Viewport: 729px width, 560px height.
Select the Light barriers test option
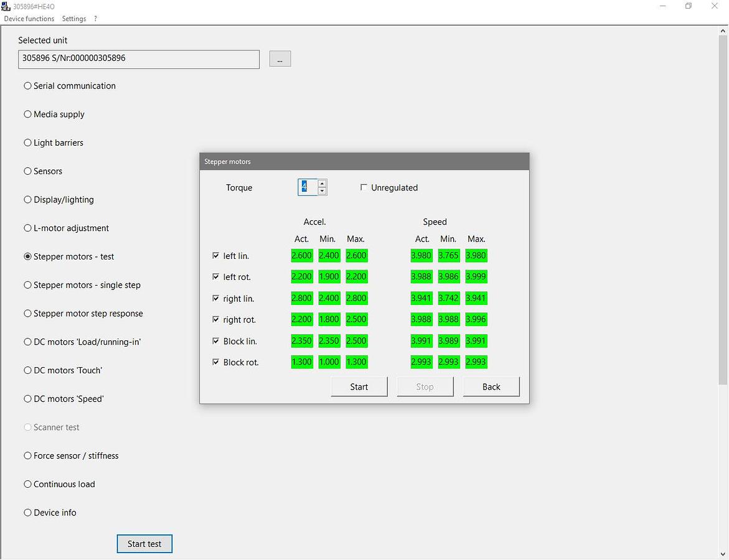click(x=28, y=143)
